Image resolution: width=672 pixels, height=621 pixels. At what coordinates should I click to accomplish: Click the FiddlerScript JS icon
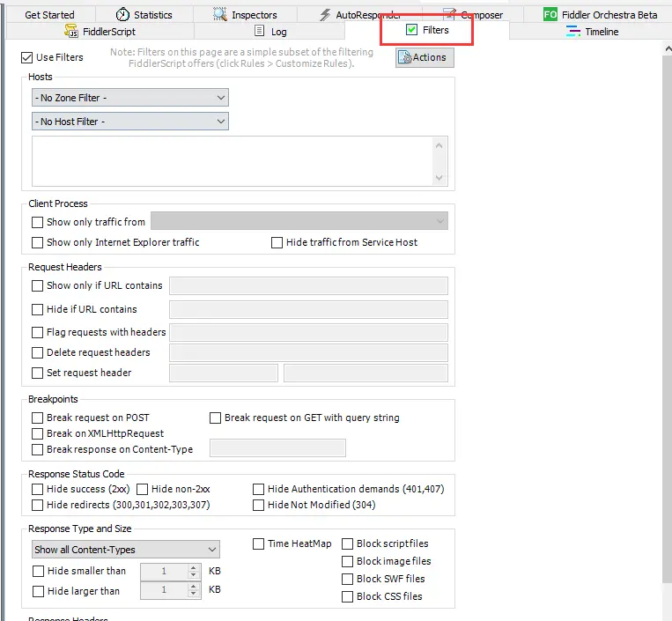click(x=71, y=31)
